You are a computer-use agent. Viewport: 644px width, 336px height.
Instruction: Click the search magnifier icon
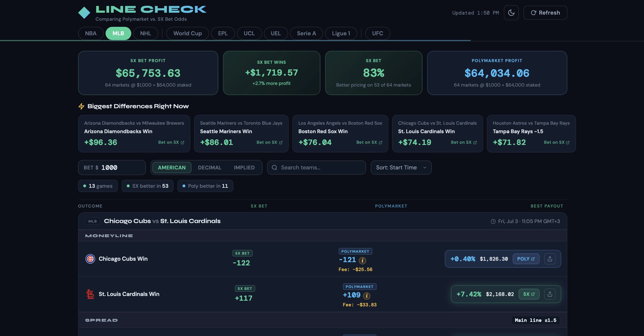(x=274, y=168)
